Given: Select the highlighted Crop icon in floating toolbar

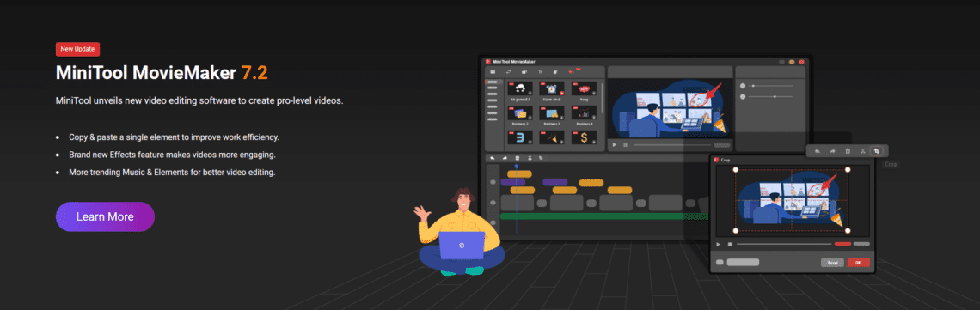Looking at the screenshot, I should (877, 151).
